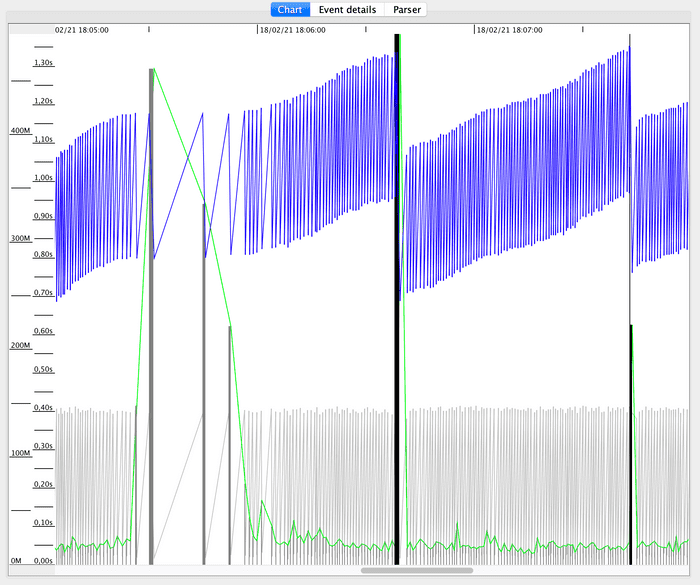Click the 200M memory axis label
This screenshot has width=700, height=585.
(21, 345)
